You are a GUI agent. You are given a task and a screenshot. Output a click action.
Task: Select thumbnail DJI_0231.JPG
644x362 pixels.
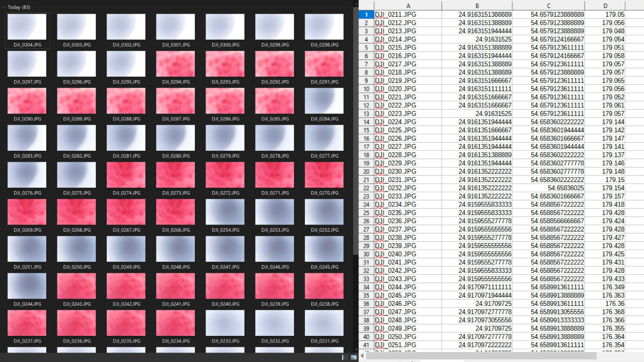click(324, 323)
